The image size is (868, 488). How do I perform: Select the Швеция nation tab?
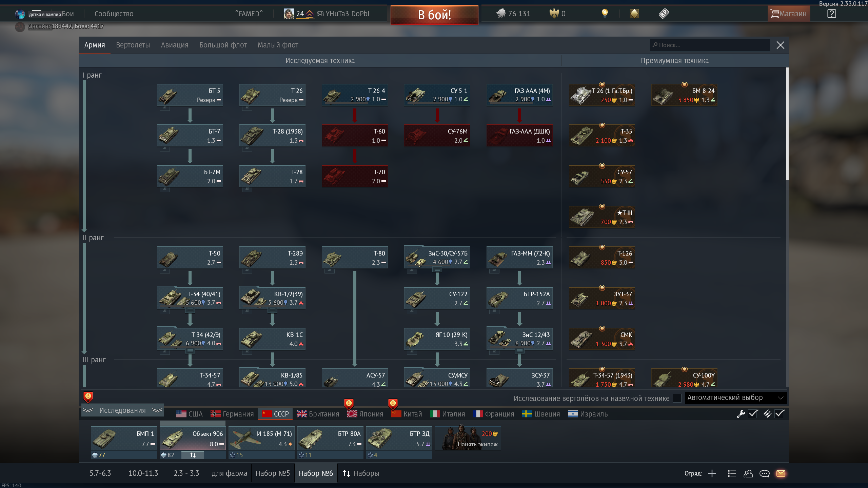pyautogui.click(x=541, y=414)
